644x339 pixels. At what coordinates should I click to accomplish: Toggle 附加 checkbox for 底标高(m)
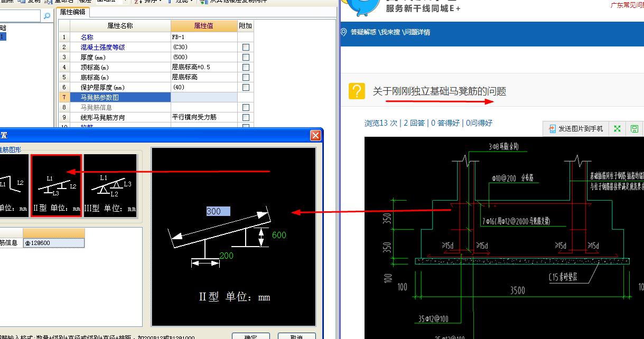[246, 78]
